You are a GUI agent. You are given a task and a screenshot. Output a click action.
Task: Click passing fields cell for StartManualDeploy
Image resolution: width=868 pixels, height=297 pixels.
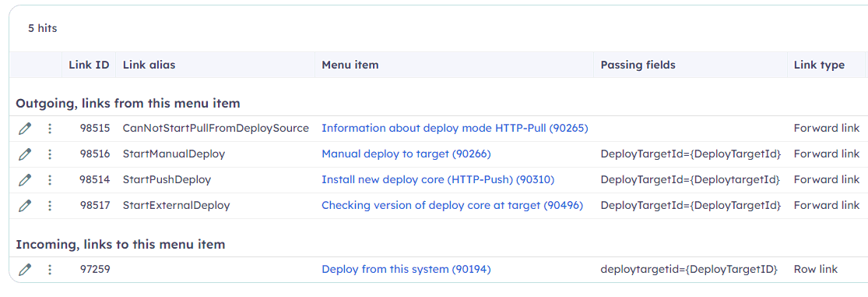(691, 154)
